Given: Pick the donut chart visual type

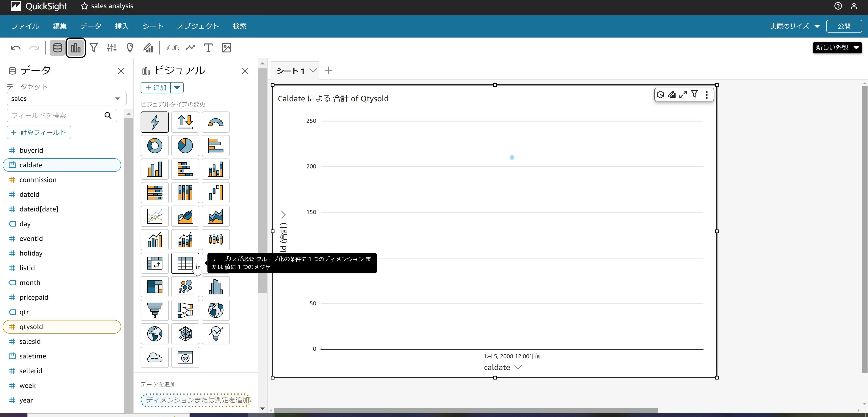Looking at the screenshot, I should pyautogui.click(x=155, y=146).
